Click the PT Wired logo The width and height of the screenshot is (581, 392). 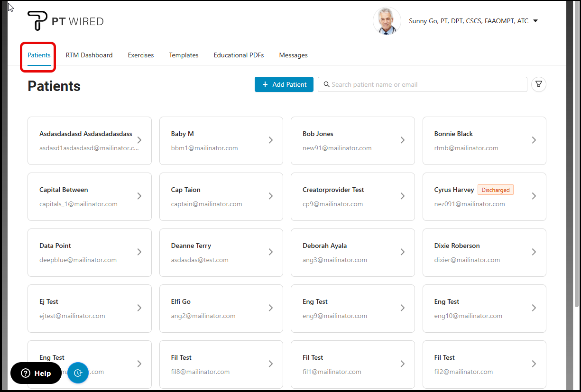tap(65, 21)
